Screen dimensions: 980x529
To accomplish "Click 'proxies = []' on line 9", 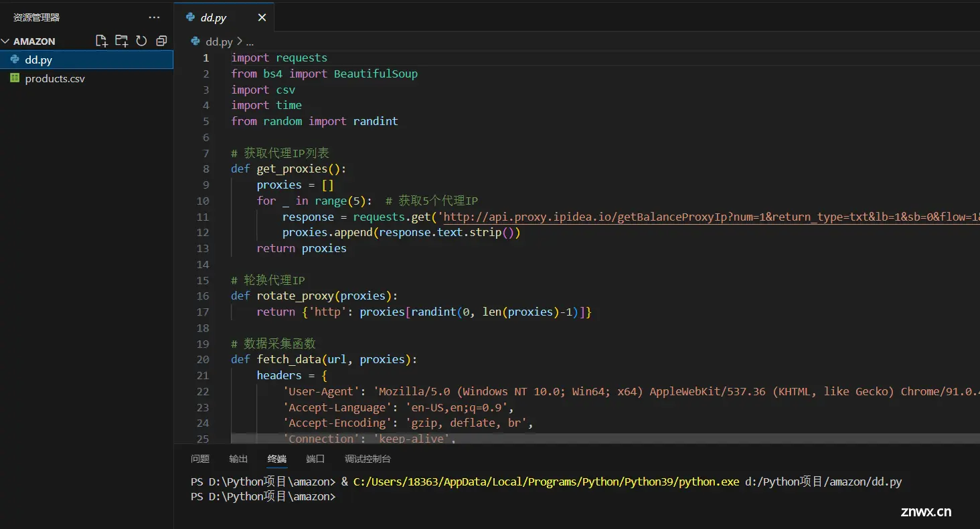I will (x=295, y=185).
